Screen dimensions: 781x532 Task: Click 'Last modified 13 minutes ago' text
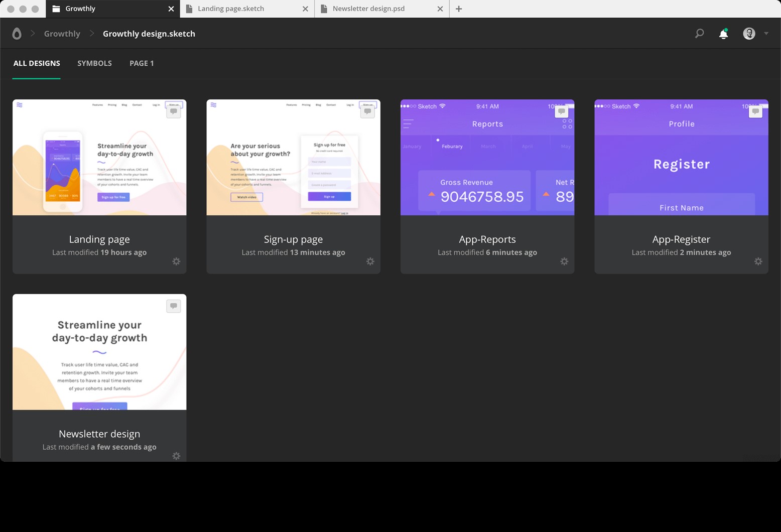(294, 252)
